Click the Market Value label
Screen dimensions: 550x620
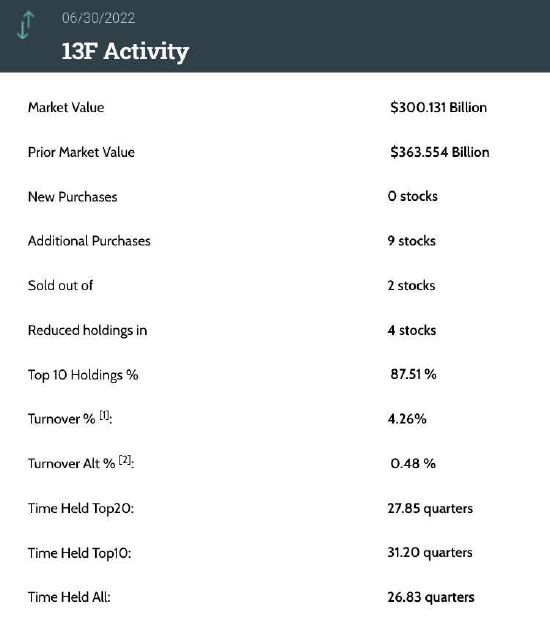(x=66, y=108)
